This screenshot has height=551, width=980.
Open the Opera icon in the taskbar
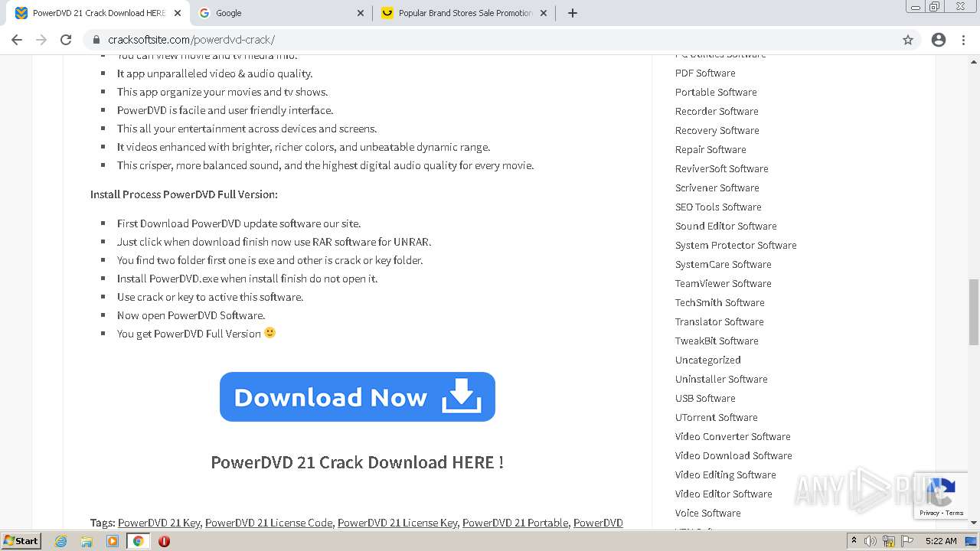point(164,541)
